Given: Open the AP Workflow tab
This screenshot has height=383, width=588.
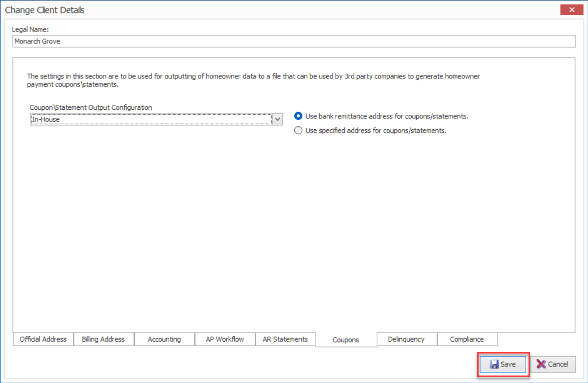Looking at the screenshot, I should coord(225,339).
